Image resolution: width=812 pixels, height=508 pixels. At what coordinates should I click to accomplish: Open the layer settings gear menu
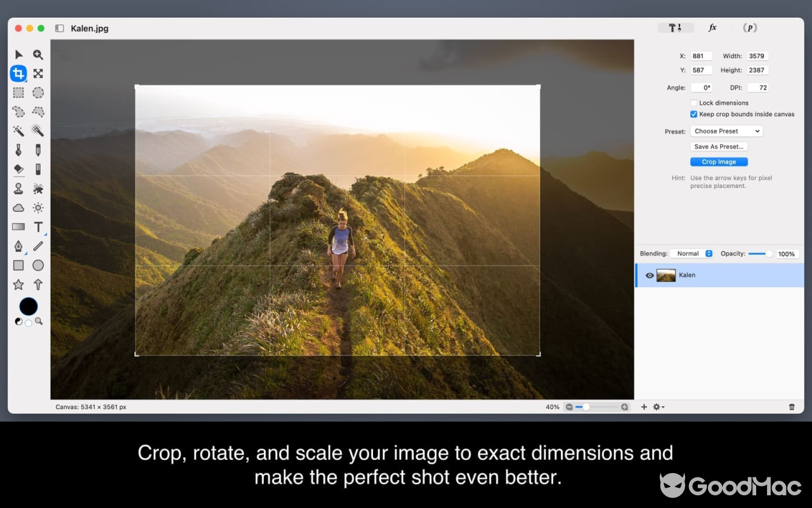(656, 407)
